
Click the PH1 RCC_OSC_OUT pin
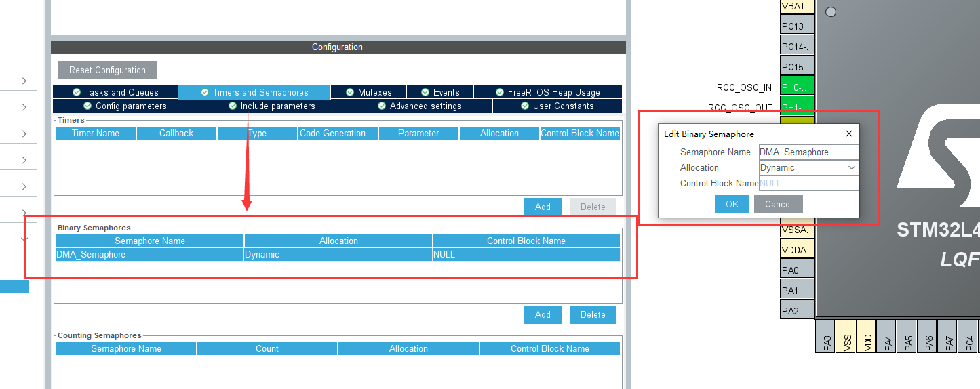[x=797, y=107]
